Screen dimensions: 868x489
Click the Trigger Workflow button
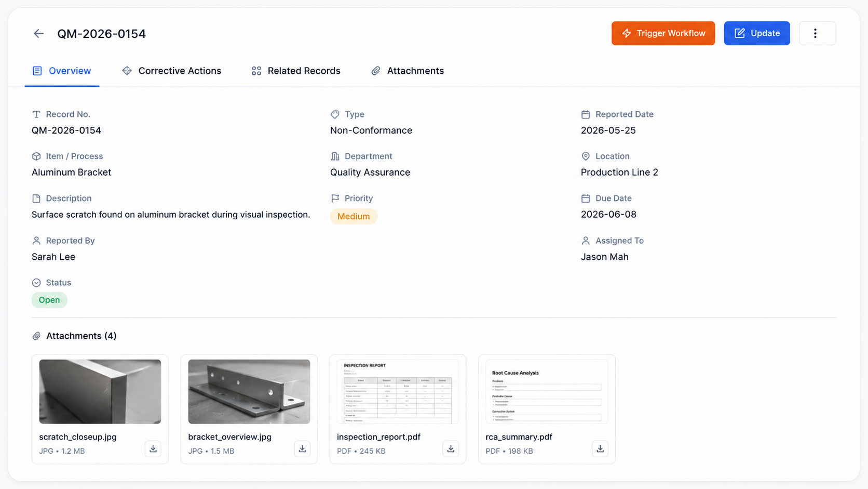click(x=663, y=33)
